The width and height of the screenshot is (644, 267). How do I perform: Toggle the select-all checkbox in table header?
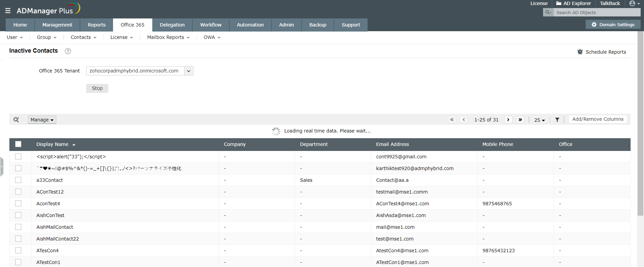tap(18, 144)
